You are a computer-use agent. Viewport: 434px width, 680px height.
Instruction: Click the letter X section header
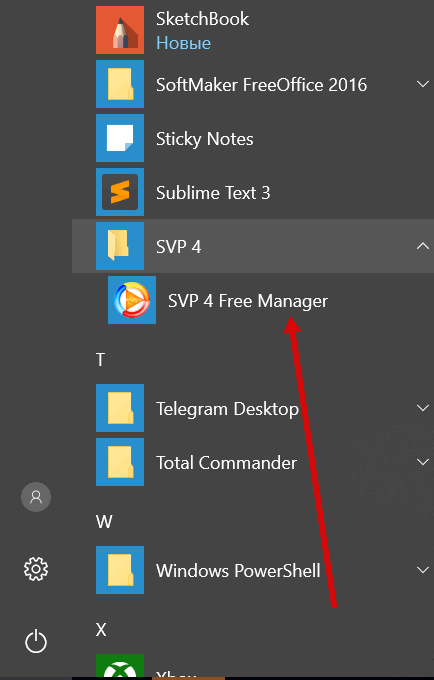pyautogui.click(x=101, y=629)
